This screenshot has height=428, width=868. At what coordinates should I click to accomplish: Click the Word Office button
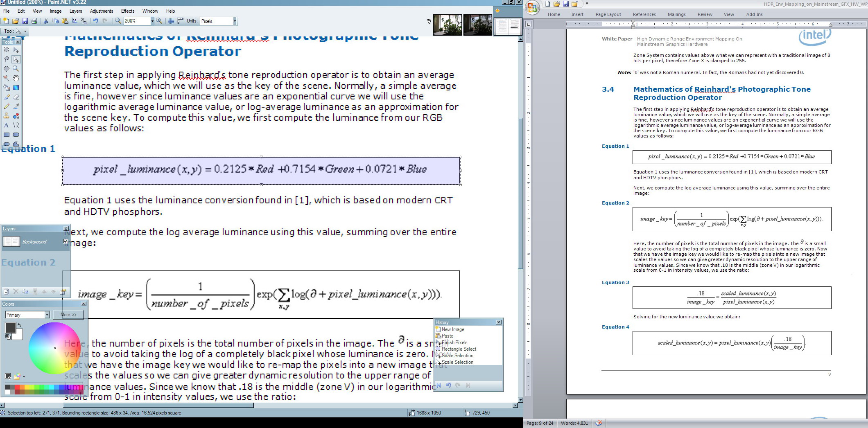(533, 8)
